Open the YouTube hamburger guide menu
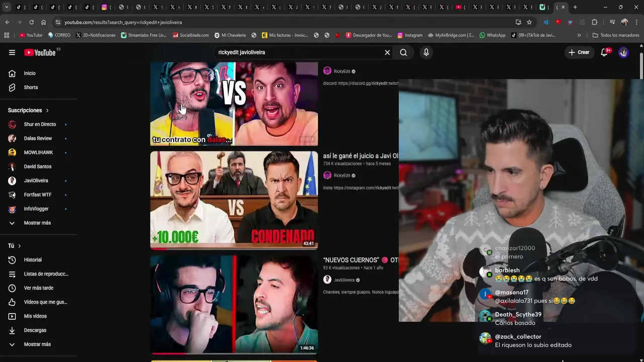 [x=12, y=52]
